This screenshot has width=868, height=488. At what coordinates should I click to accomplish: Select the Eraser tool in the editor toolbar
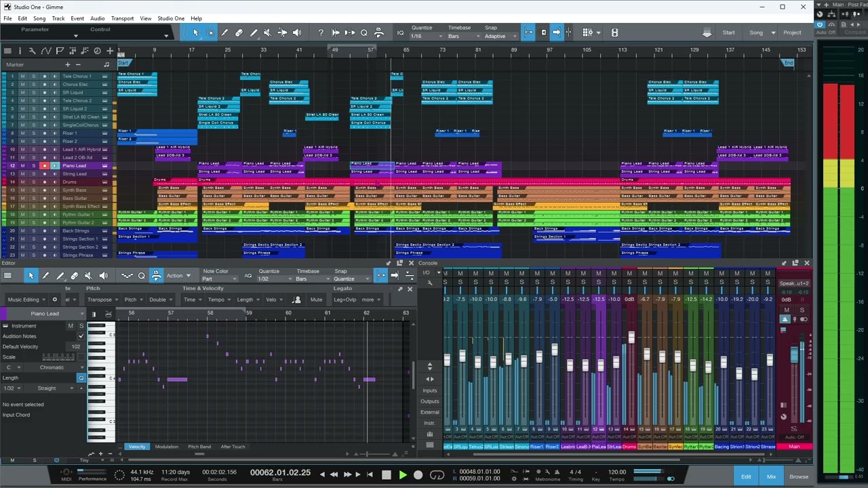75,276
